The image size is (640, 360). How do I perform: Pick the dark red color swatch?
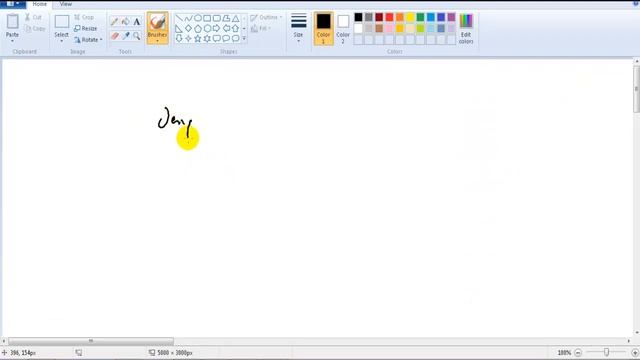379,17
